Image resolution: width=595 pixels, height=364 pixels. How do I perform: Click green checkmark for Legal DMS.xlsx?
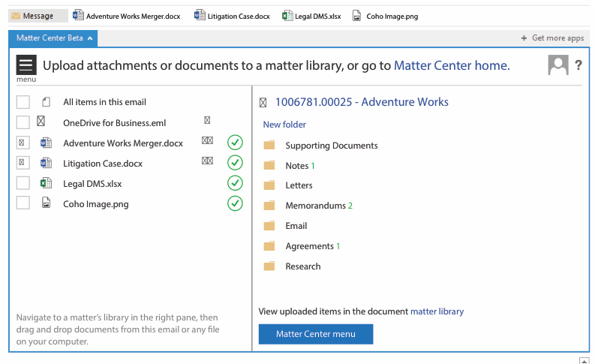click(x=235, y=183)
